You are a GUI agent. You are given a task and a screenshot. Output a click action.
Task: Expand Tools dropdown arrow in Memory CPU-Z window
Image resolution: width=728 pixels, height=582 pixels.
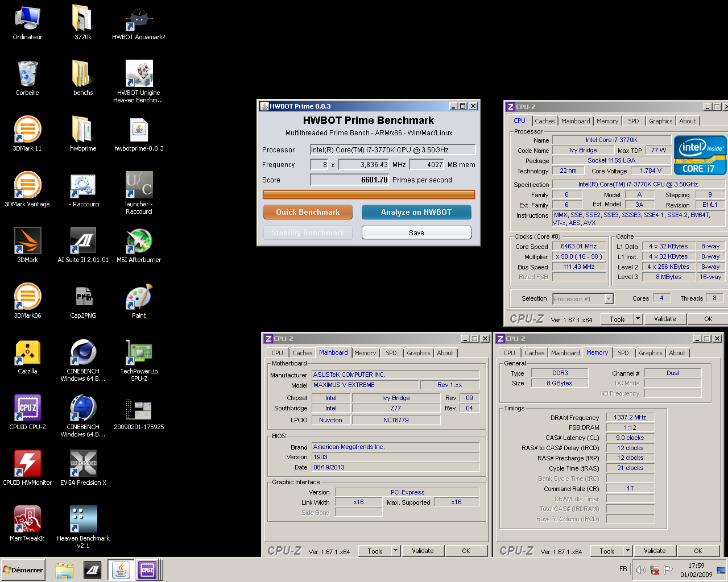tap(627, 551)
